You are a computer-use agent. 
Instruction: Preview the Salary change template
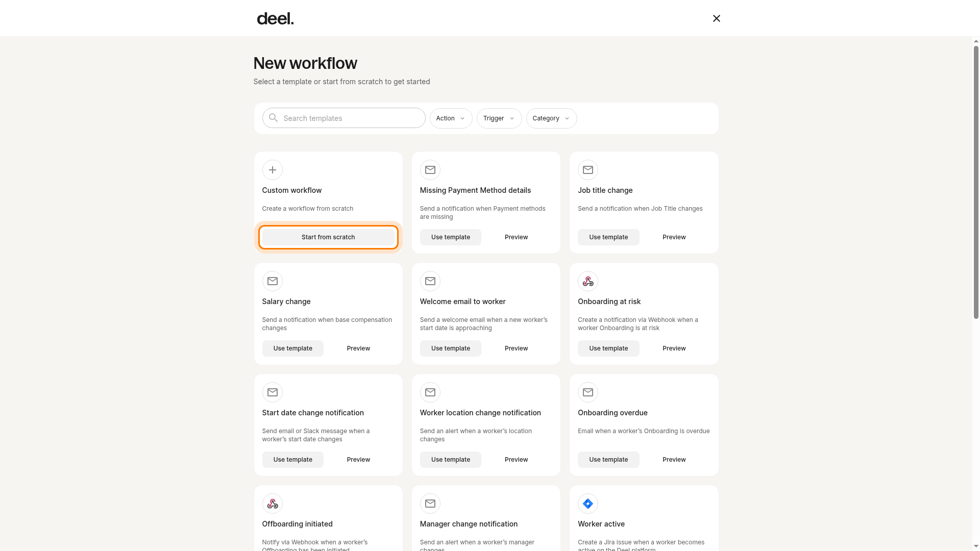[x=358, y=348]
